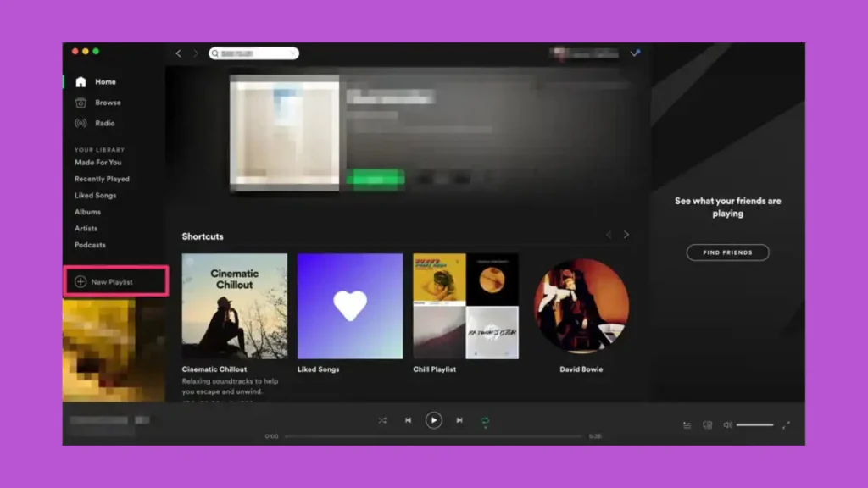Show more Shortcuts with the right arrow
The image size is (868, 488).
point(626,235)
